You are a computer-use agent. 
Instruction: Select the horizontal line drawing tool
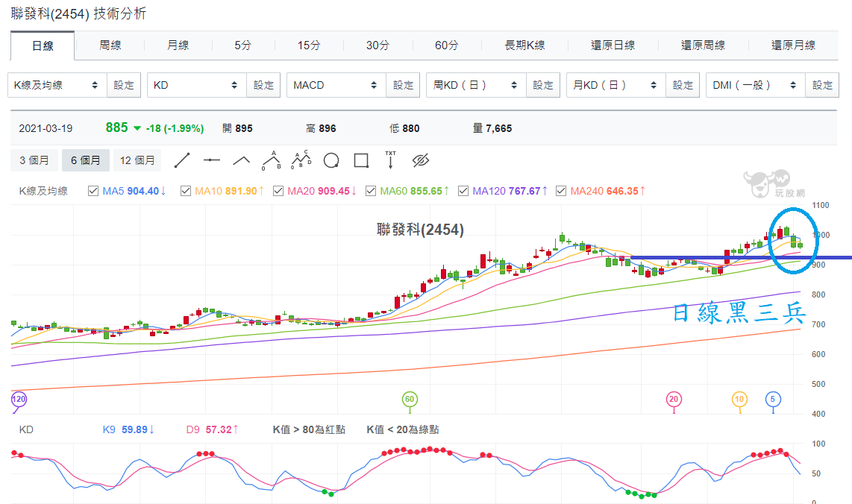click(211, 160)
